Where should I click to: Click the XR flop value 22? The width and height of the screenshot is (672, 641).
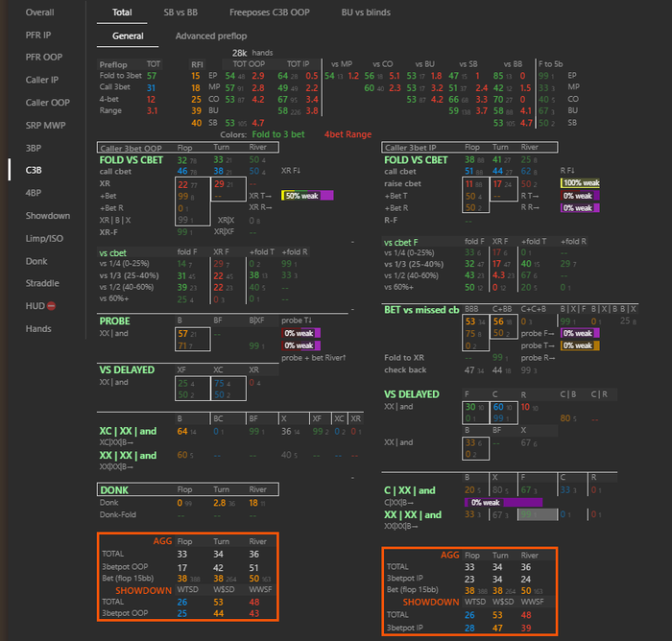pyautogui.click(x=183, y=184)
